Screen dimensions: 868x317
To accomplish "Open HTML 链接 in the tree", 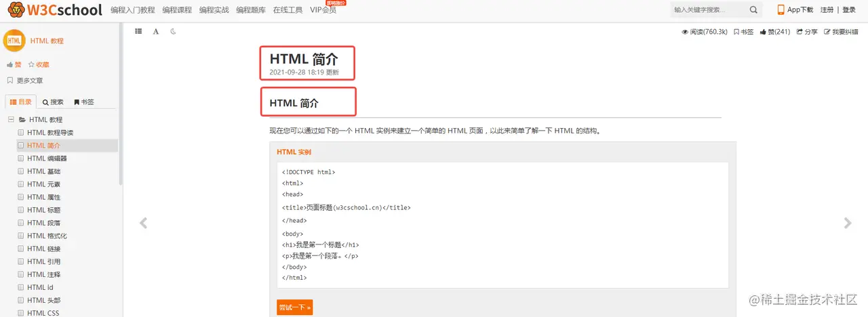I will 43,249.
